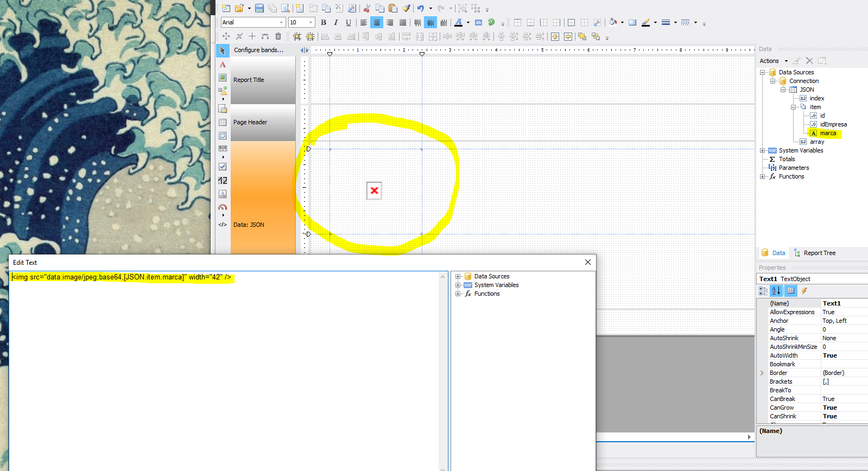Click the text rotation green arrow icon

click(x=491, y=22)
